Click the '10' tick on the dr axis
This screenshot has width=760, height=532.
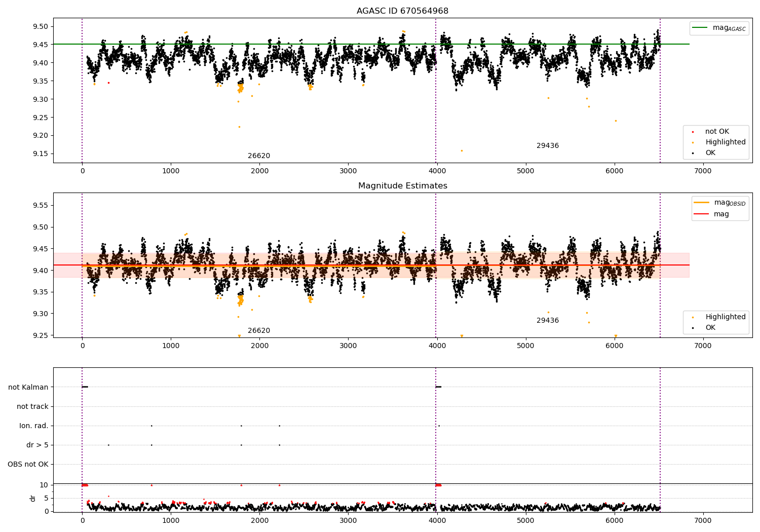click(x=45, y=485)
